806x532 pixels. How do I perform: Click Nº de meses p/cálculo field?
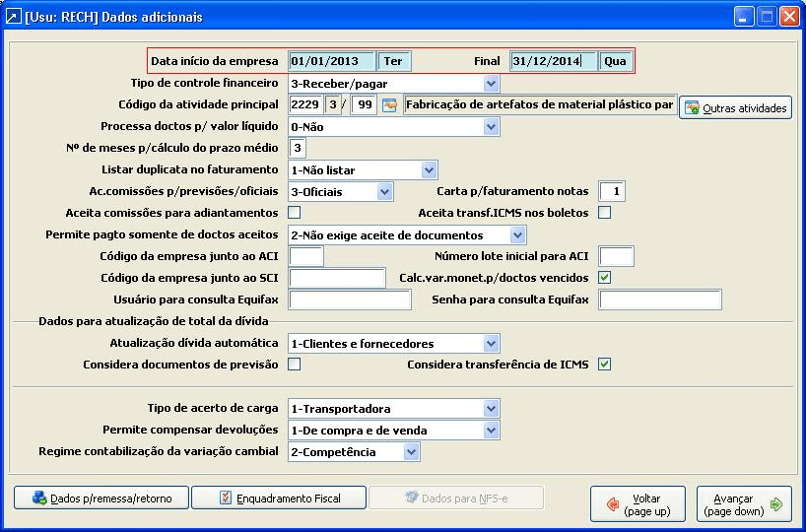click(x=298, y=148)
